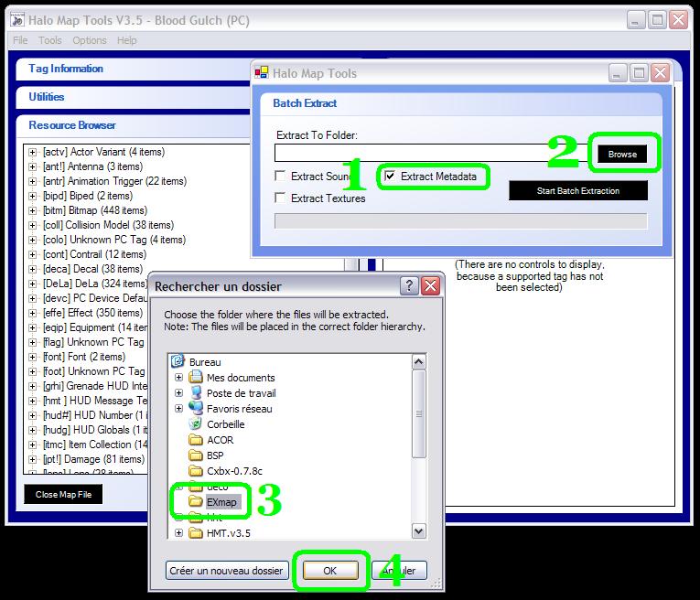Open the Utilities panel header

click(133, 97)
